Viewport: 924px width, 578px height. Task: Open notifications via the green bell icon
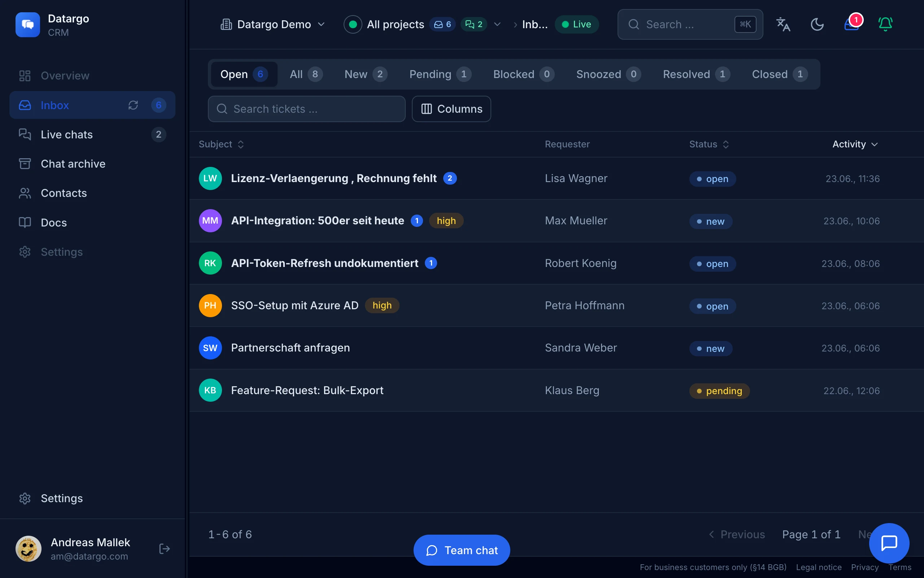click(885, 25)
